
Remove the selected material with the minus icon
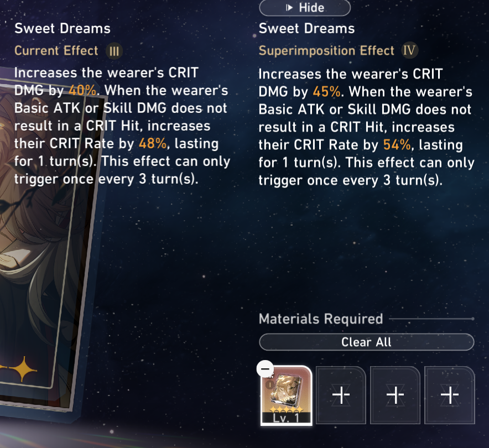(x=265, y=369)
